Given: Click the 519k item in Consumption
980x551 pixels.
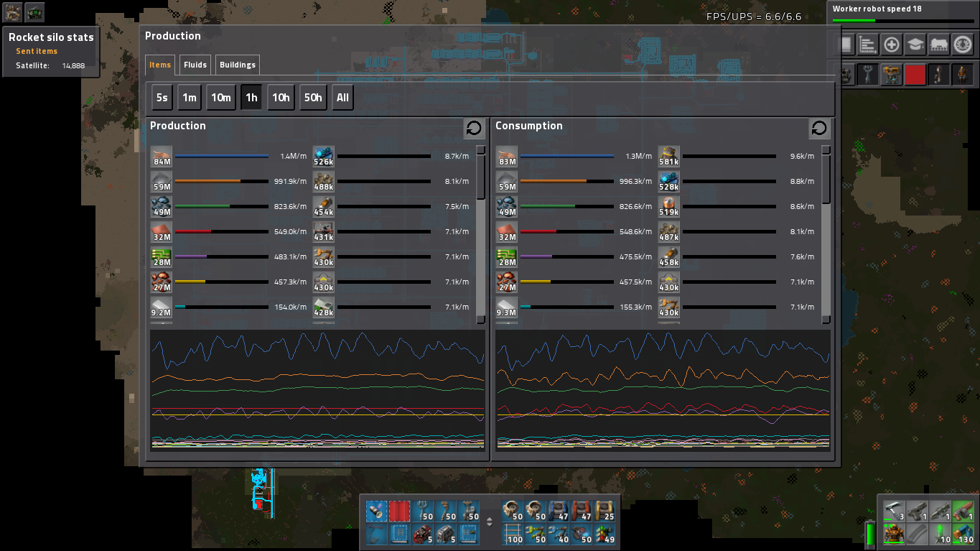Looking at the screenshot, I should click(669, 207).
